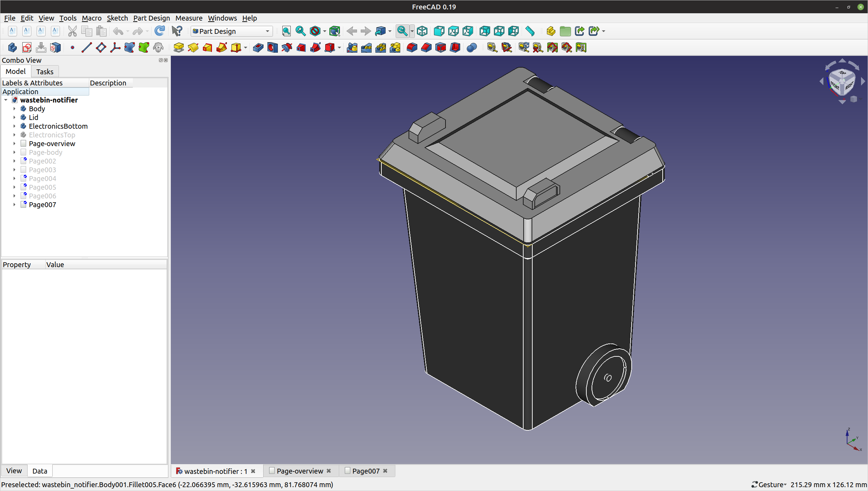This screenshot has width=868, height=491.
Task: Open the draw style dropdown arrow
Action: [x=325, y=31]
